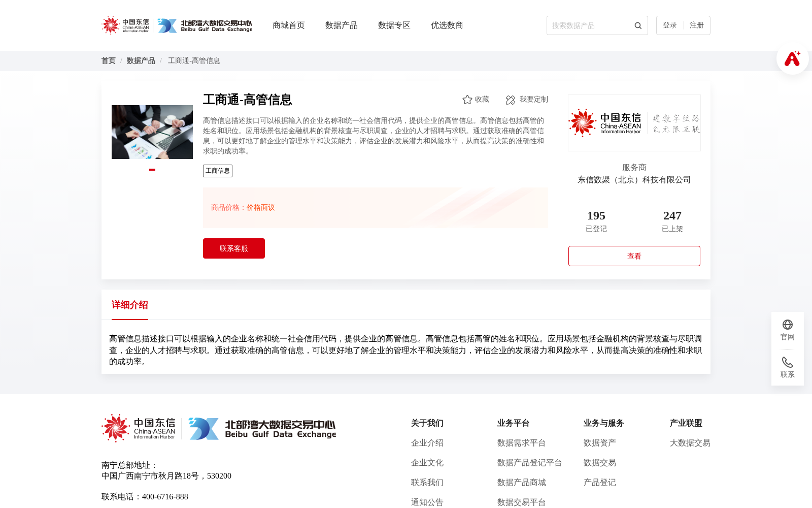Image resolution: width=812 pixels, height=508 pixels.
Task: Open 优选数商 navigation item
Action: [x=447, y=25]
